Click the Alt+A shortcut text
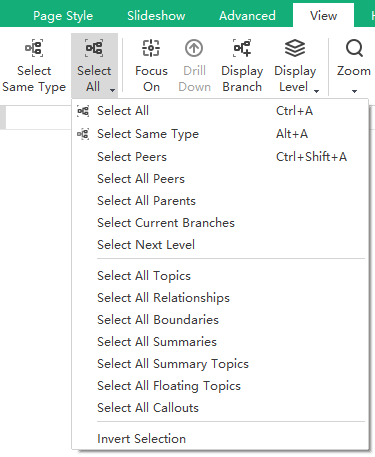This screenshot has height=457, width=375. point(292,134)
